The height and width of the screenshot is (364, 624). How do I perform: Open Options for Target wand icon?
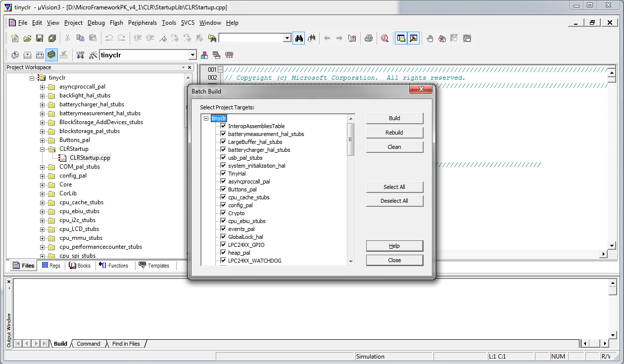93,55
